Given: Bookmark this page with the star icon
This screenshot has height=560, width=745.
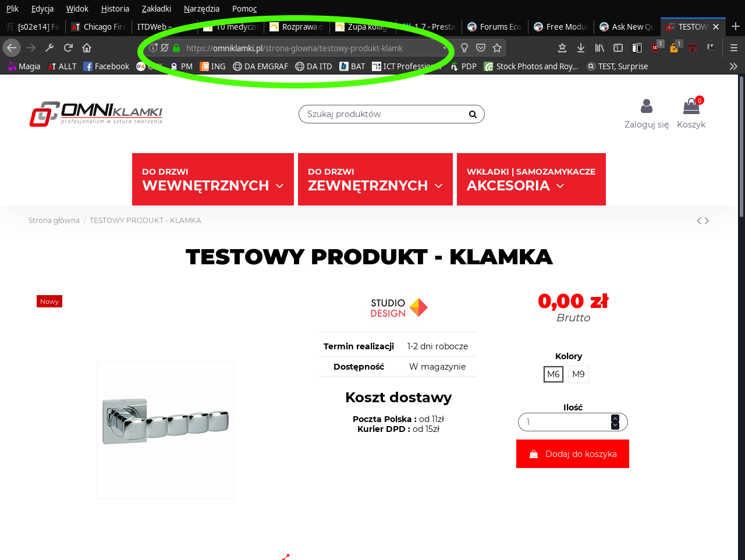Looking at the screenshot, I should point(497,48).
